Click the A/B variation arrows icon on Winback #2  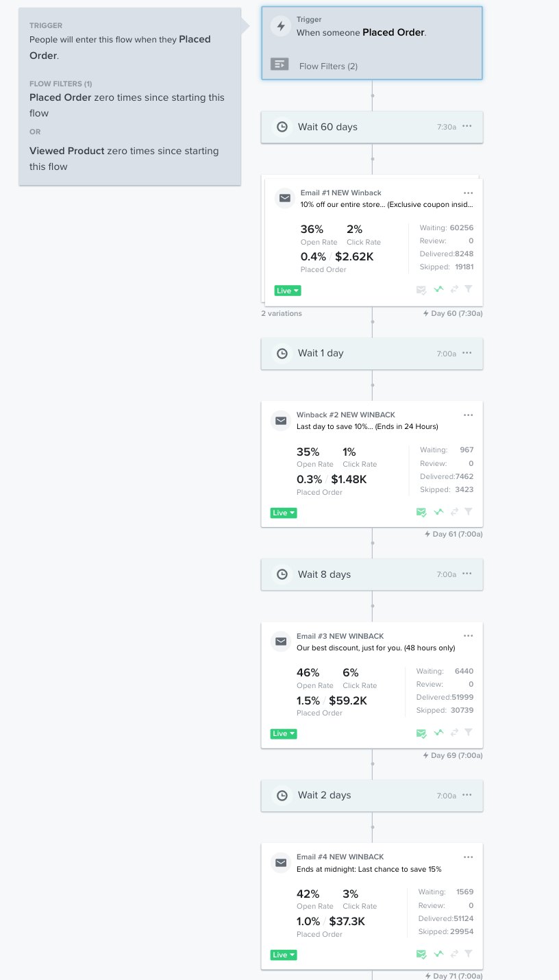click(x=454, y=511)
